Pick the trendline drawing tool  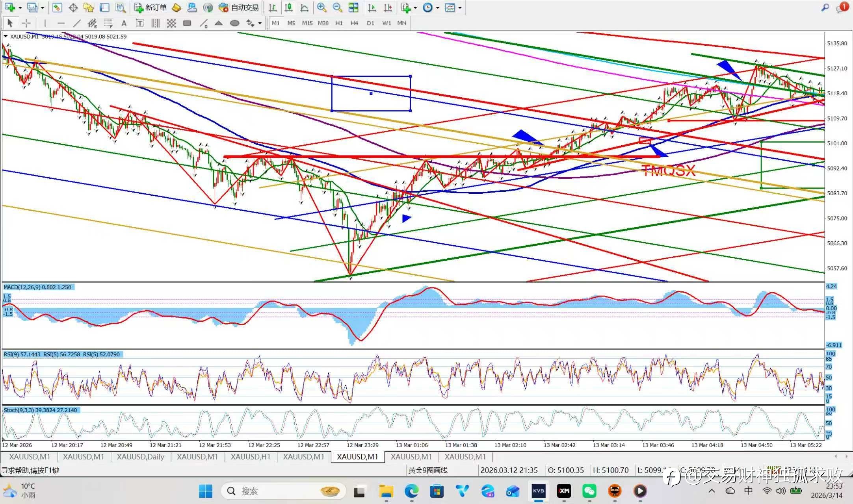[x=77, y=23]
